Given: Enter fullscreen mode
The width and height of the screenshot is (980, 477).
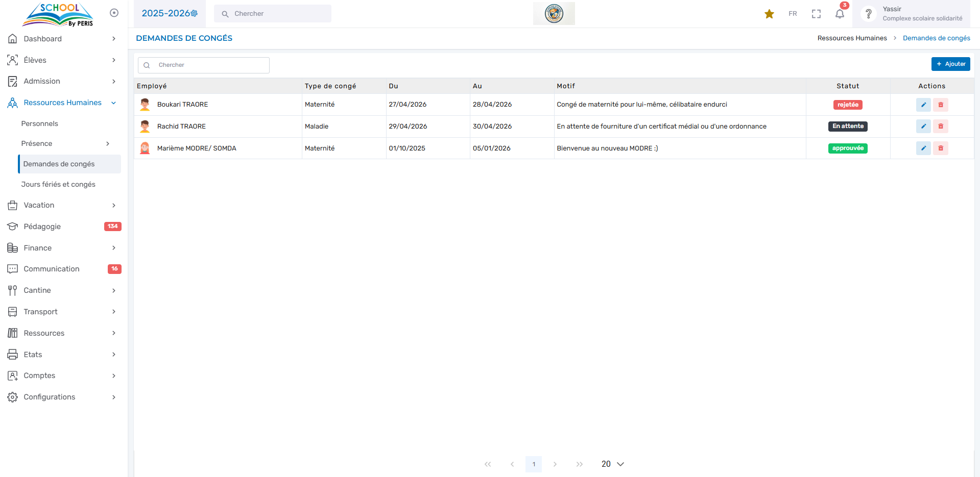Looking at the screenshot, I should [x=816, y=14].
